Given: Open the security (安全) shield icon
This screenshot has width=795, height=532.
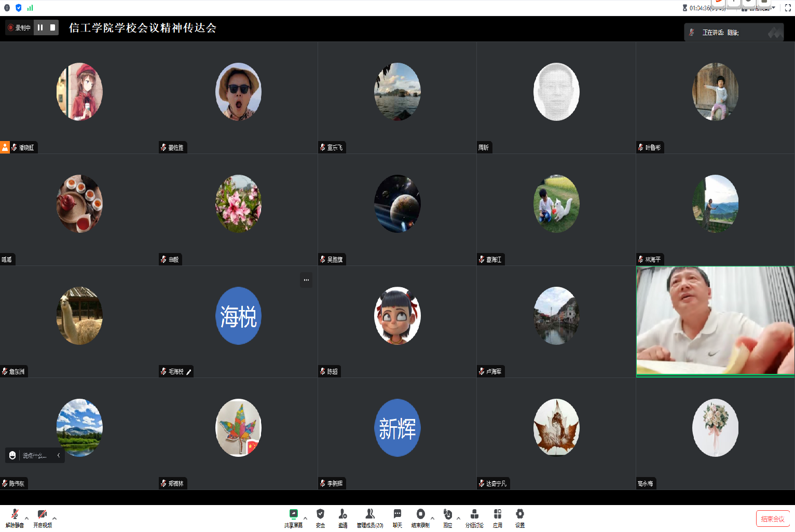Looking at the screenshot, I should (320, 517).
